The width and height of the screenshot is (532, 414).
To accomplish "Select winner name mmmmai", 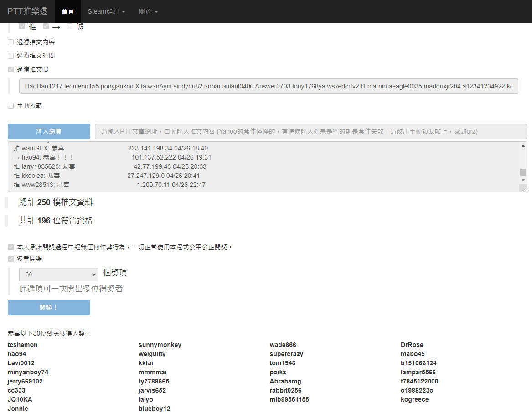I will [x=153, y=372].
